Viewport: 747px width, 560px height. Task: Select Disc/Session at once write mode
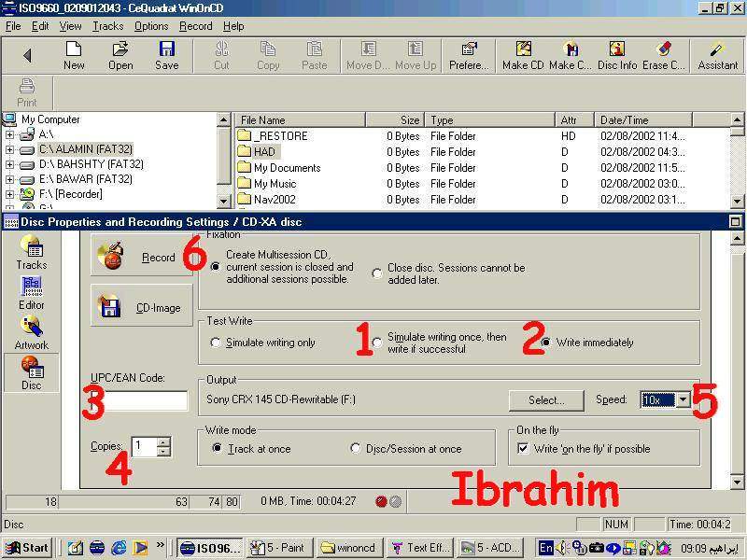356,448
